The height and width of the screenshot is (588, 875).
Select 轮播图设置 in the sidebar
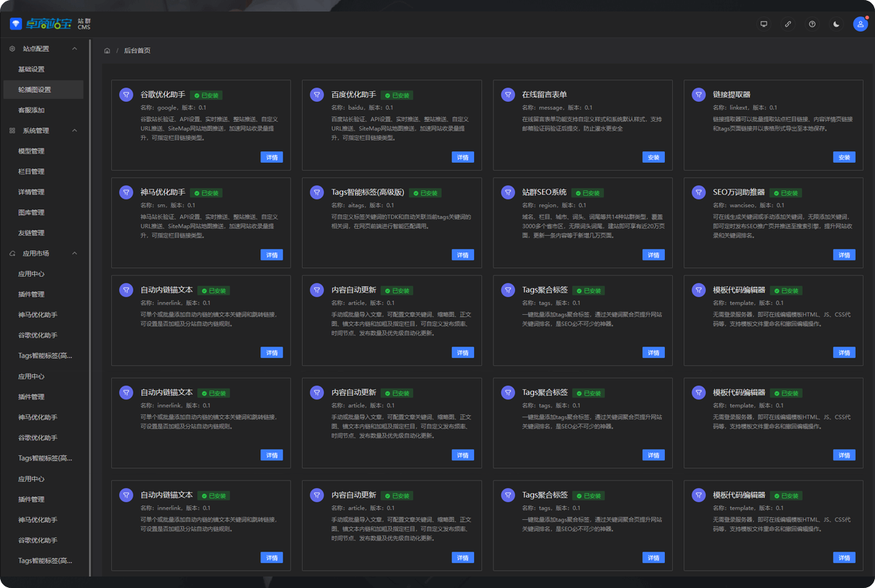coord(34,90)
